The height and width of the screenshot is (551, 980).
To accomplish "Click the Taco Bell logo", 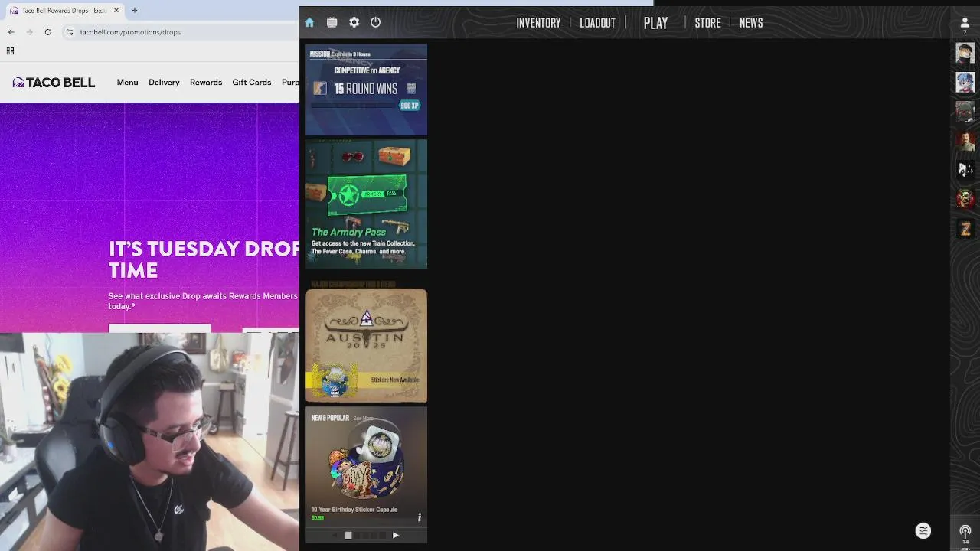I will pyautogui.click(x=54, y=83).
